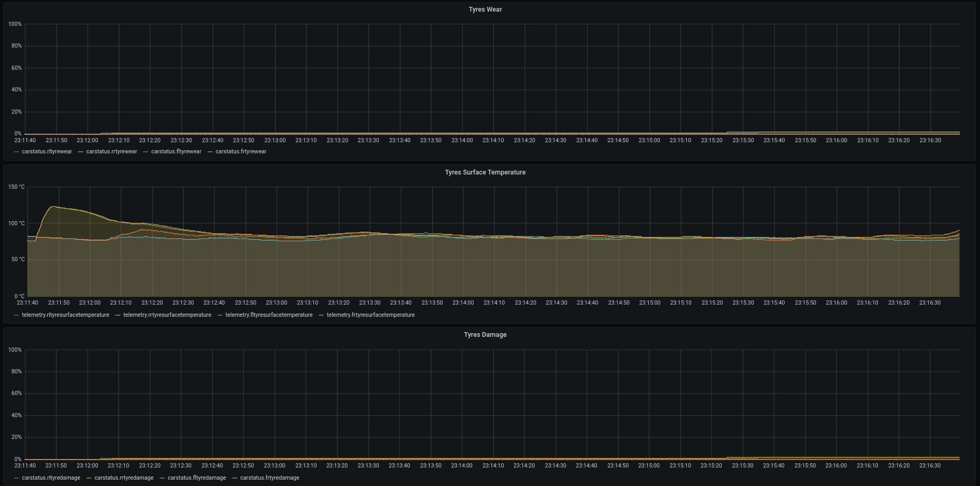Toggle telemetry.rltyresurfacetemperature legend series
The image size is (980, 486).
(x=66, y=315)
